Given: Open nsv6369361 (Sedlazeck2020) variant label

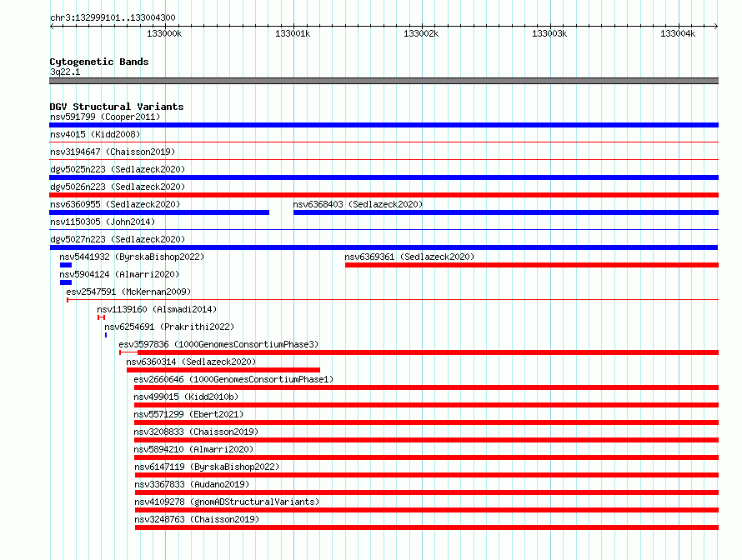Looking at the screenshot, I should (x=409, y=257).
